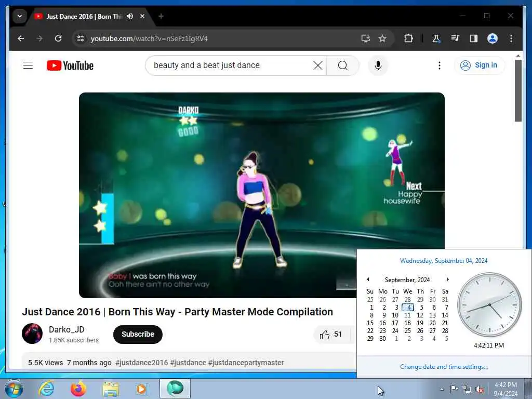The image size is (532, 399).
Task: Close the Just Dance 2016 browser tab
Action: pyautogui.click(x=142, y=16)
